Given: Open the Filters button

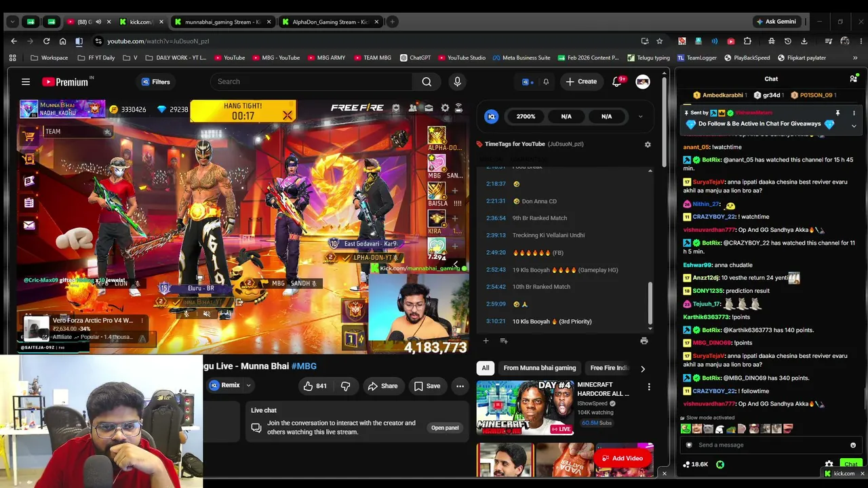Looking at the screenshot, I should (x=155, y=82).
